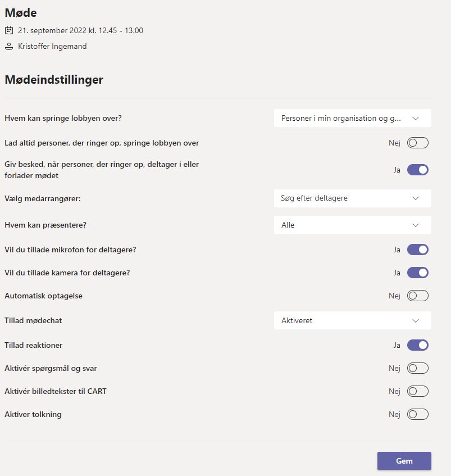Viewport: 451px width, 476px height.
Task: Disable camera for attendees
Action: coord(417,273)
